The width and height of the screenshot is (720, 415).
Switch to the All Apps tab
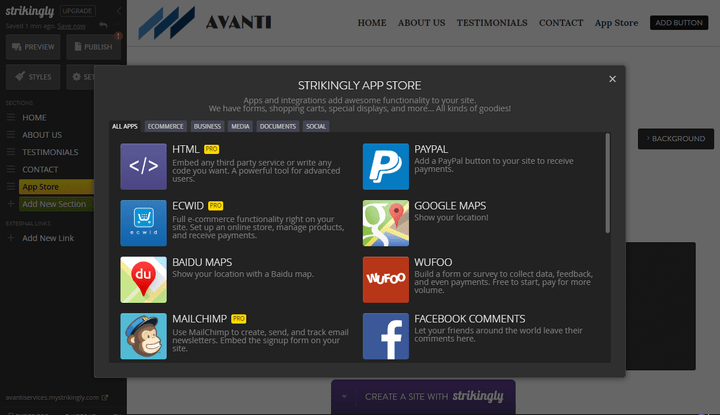pyautogui.click(x=125, y=126)
